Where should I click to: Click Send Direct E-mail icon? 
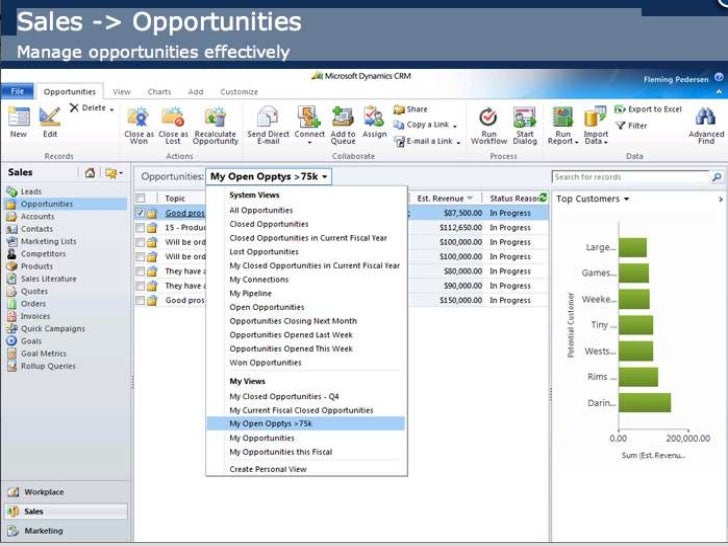click(x=268, y=117)
